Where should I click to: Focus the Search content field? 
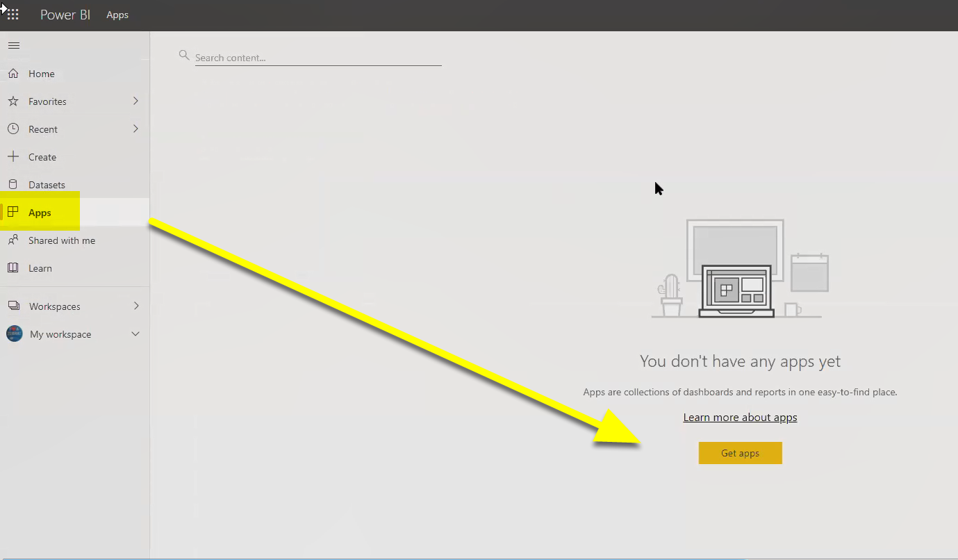pos(318,58)
